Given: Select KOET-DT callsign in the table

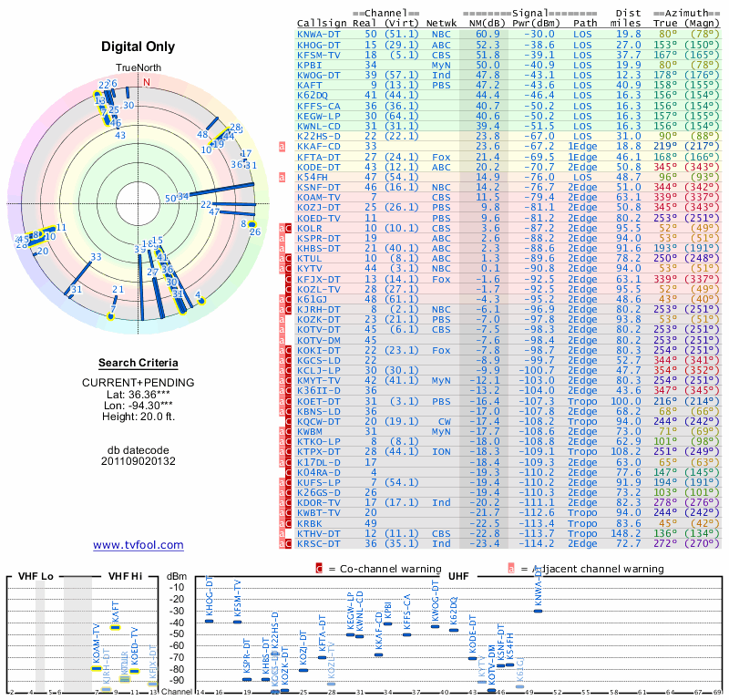Looking at the screenshot, I should click(x=318, y=401).
